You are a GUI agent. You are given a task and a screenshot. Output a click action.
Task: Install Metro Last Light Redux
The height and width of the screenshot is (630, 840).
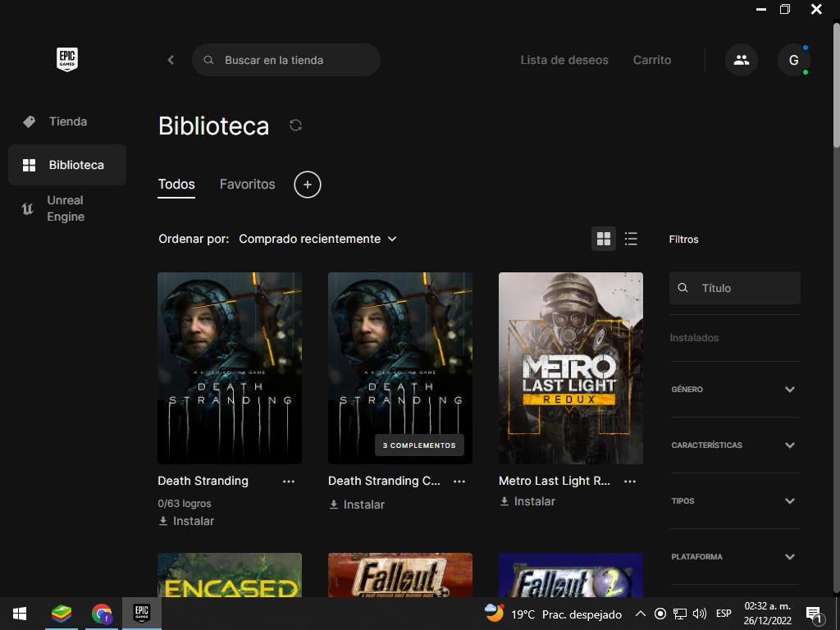(x=527, y=501)
